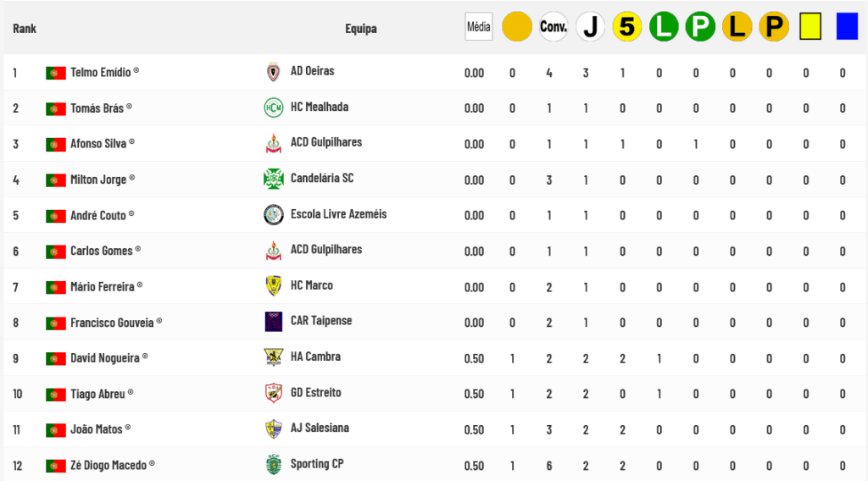Click the HC Mealhada club logo

point(273,108)
